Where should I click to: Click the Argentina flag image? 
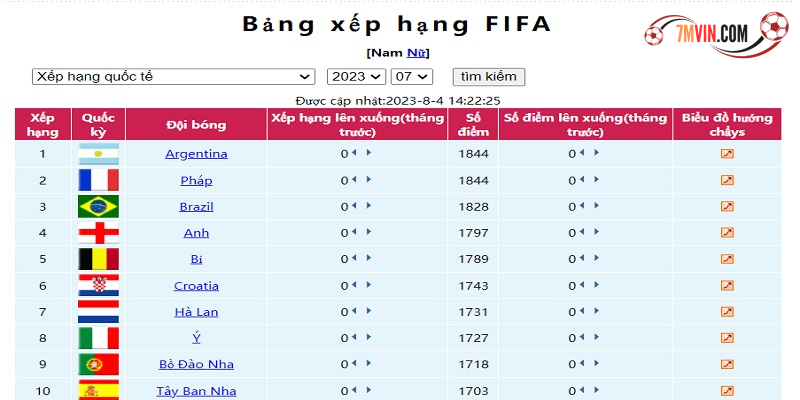tap(98, 154)
